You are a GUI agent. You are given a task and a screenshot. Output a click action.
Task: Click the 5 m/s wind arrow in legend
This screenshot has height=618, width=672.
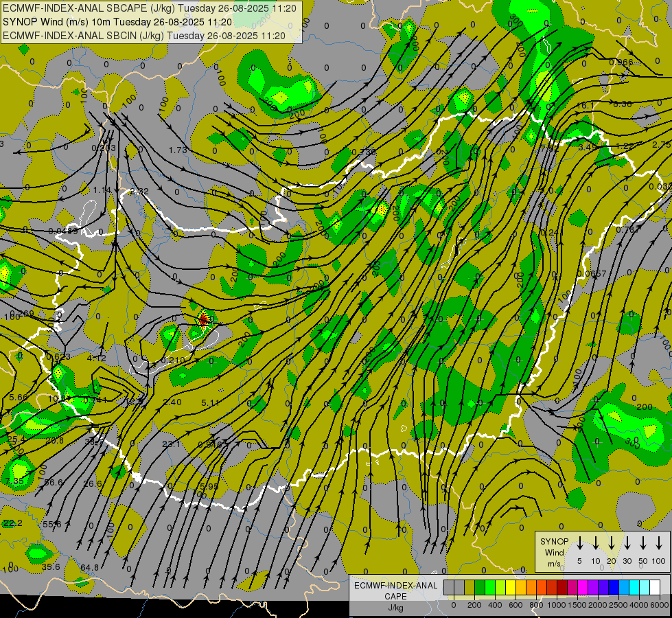(x=579, y=543)
